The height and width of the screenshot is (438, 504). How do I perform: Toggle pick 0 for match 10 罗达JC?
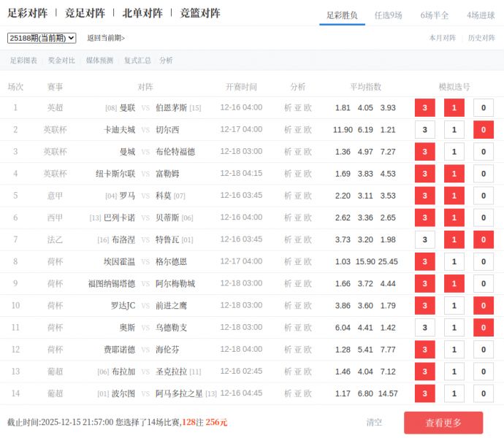tap(483, 306)
